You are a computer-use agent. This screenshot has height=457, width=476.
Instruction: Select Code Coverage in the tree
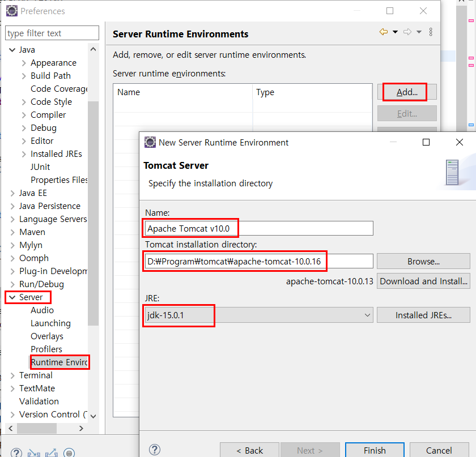tap(59, 89)
